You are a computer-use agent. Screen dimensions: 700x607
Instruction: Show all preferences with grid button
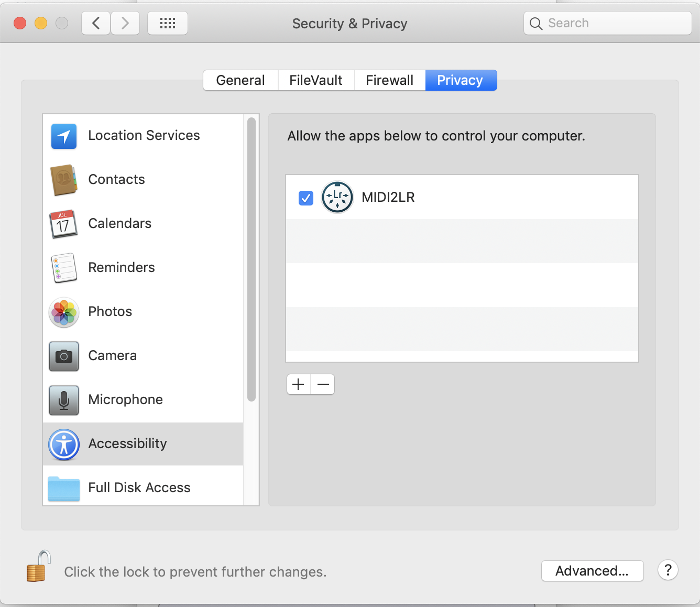coord(168,23)
